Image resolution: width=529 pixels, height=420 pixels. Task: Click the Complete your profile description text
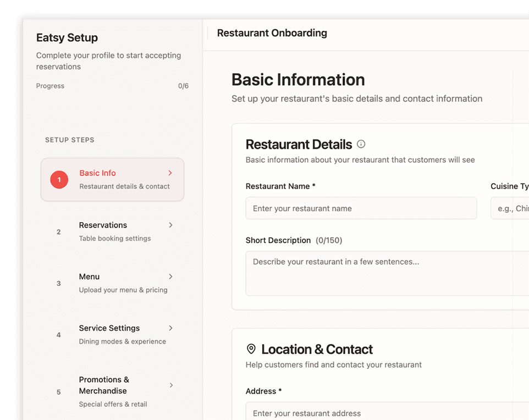(109, 60)
